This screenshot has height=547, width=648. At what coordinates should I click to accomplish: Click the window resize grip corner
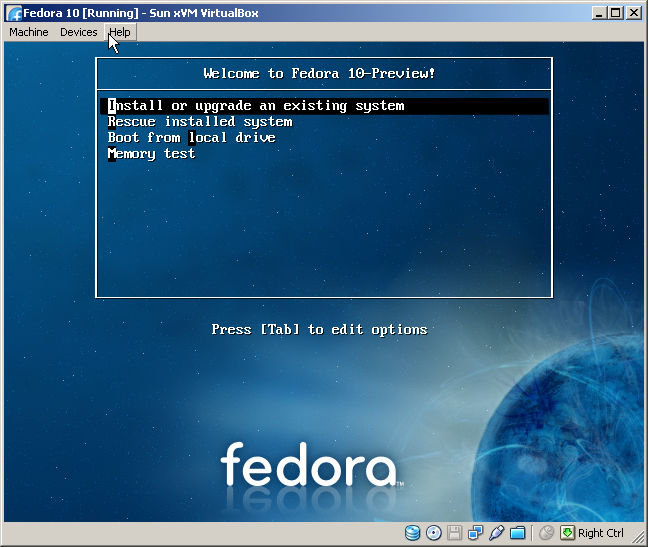638,536
